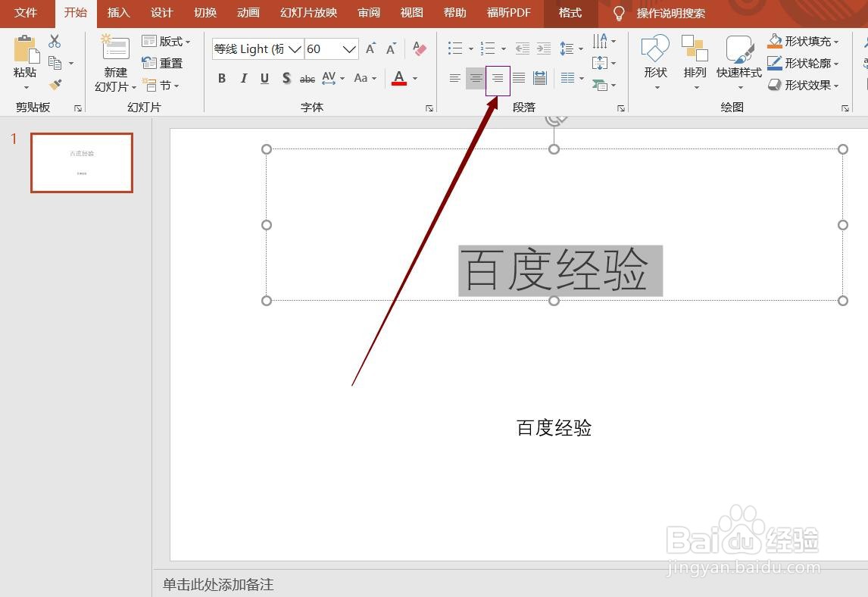Click the Paste clipboard icon
Viewport: 868px width, 597px height.
pyautogui.click(x=26, y=50)
